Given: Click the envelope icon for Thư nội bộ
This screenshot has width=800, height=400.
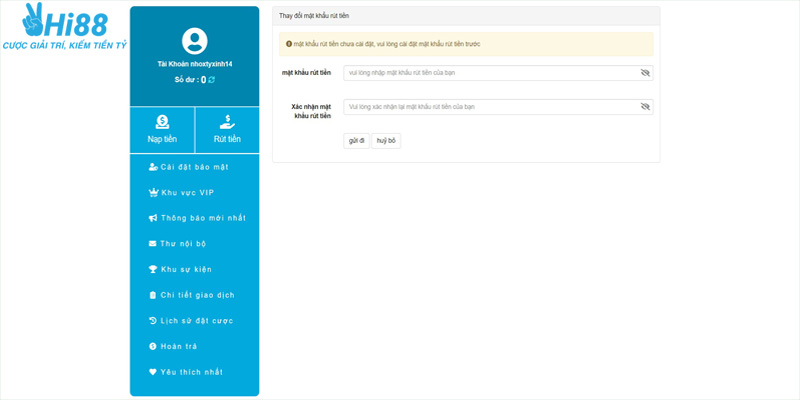Looking at the screenshot, I should point(152,244).
